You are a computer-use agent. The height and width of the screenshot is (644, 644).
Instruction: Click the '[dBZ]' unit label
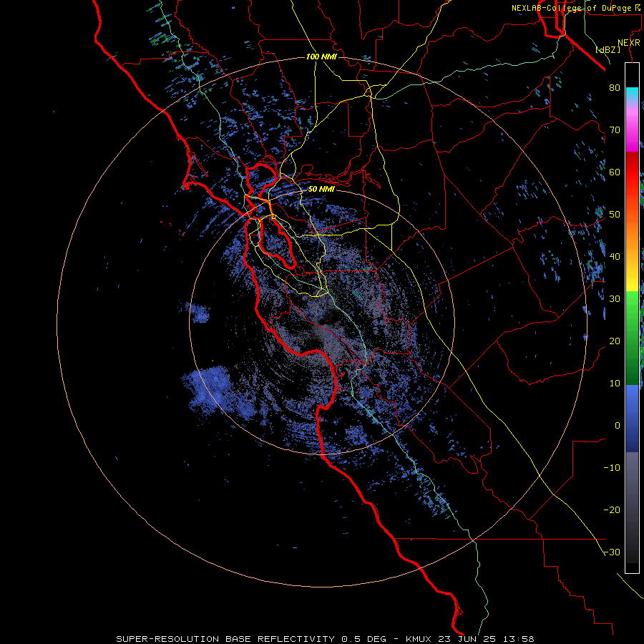pyautogui.click(x=608, y=49)
